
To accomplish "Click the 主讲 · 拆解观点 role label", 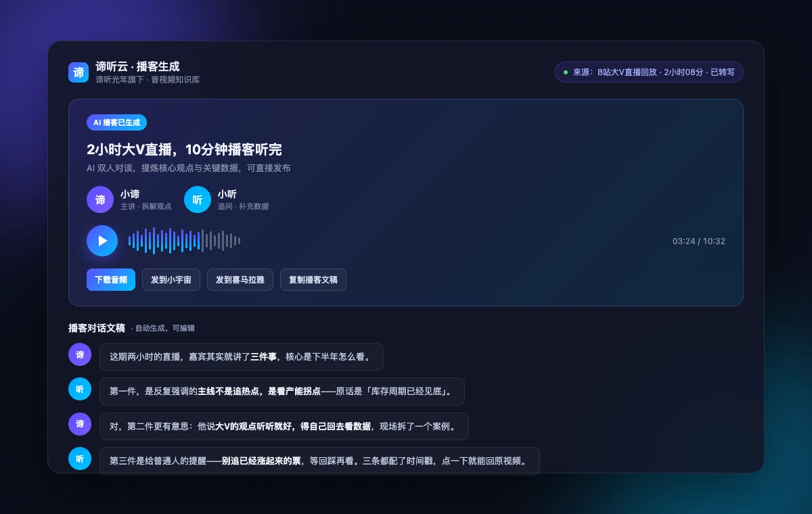I will pyautogui.click(x=146, y=206).
